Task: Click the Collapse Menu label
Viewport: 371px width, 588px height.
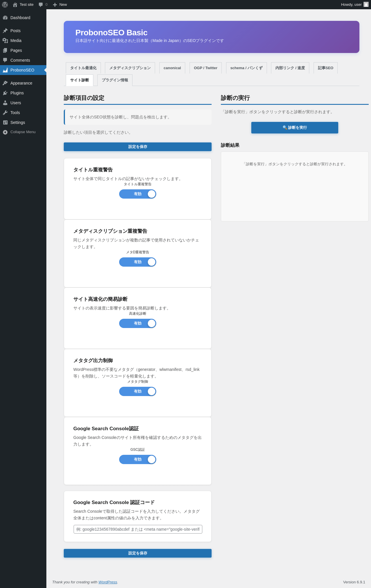Action: coord(23,132)
